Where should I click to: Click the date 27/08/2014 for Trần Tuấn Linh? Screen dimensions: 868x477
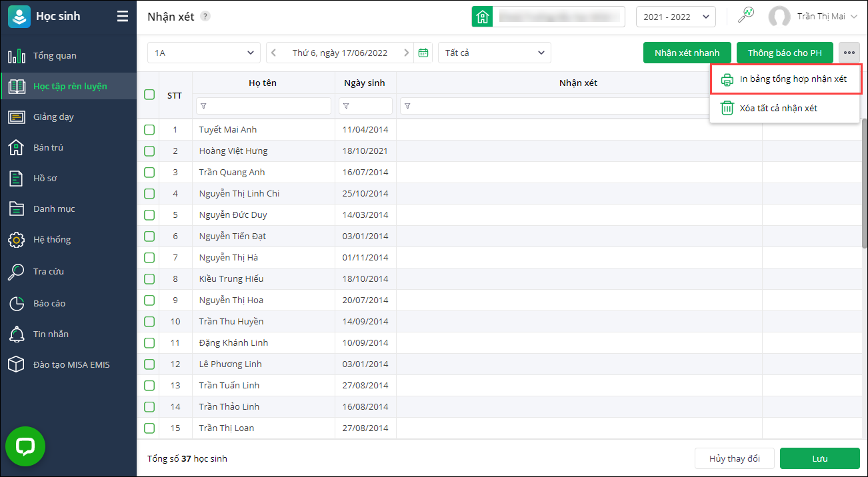click(365, 385)
